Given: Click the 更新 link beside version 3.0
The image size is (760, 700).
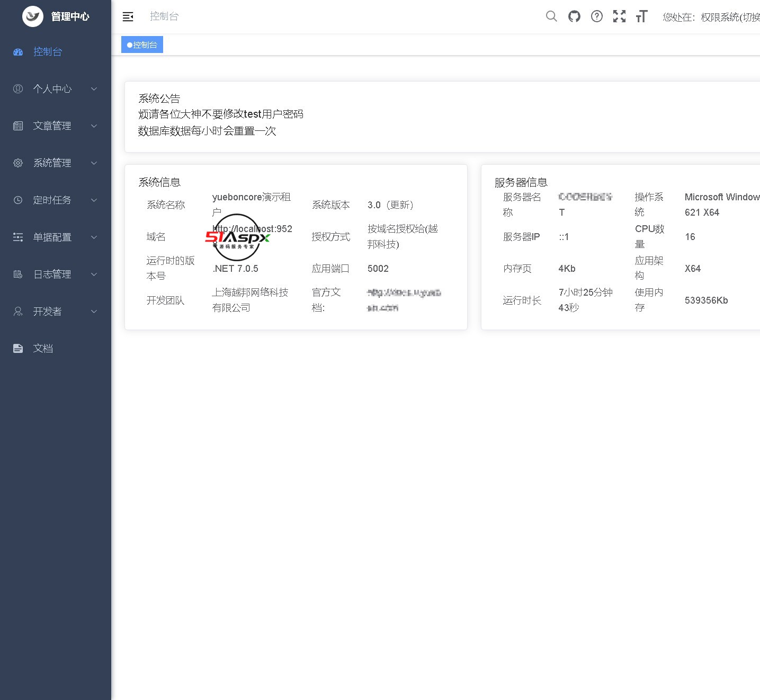Looking at the screenshot, I should (400, 205).
